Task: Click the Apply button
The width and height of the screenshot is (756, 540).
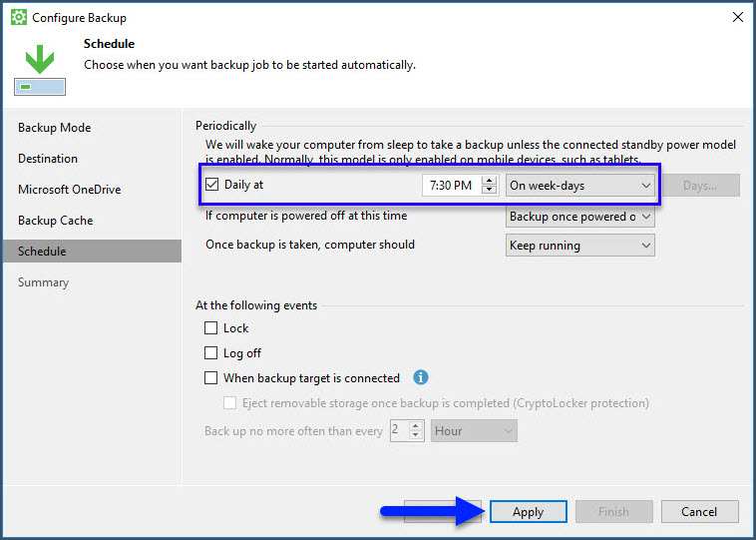Action: [x=528, y=512]
